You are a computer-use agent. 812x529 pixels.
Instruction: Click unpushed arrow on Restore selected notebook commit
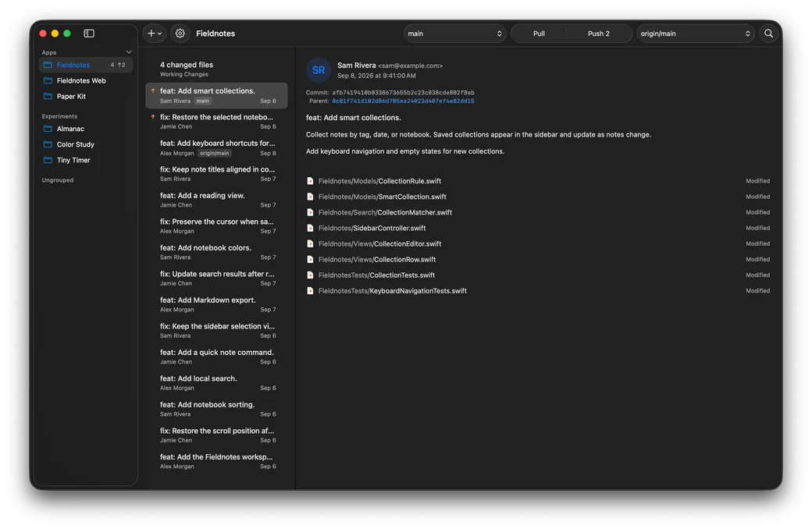click(x=153, y=117)
